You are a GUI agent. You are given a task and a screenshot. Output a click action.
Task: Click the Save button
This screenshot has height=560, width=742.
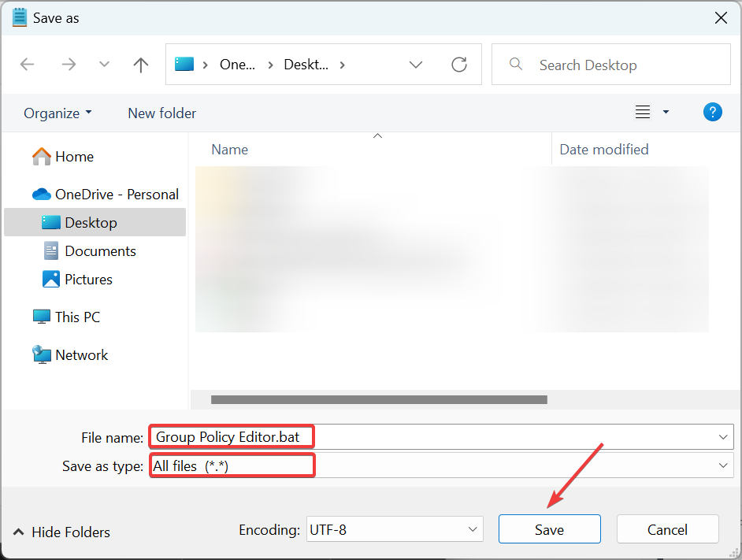point(549,528)
